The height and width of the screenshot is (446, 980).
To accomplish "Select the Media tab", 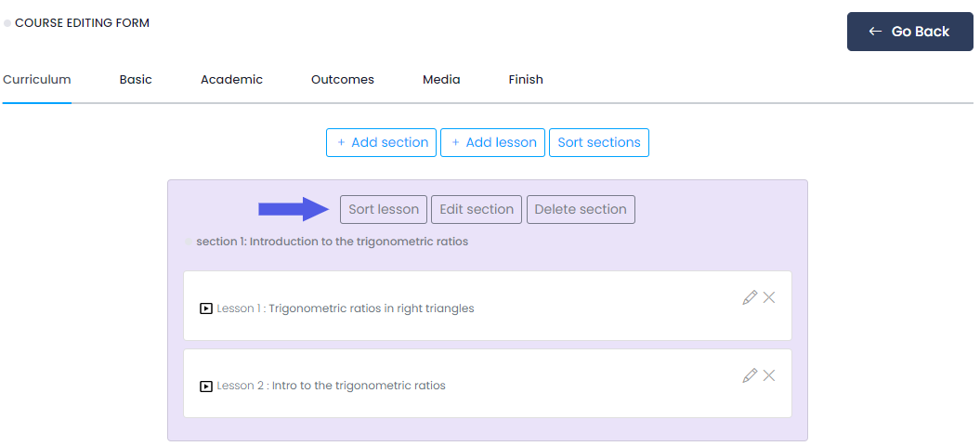I will tap(441, 80).
